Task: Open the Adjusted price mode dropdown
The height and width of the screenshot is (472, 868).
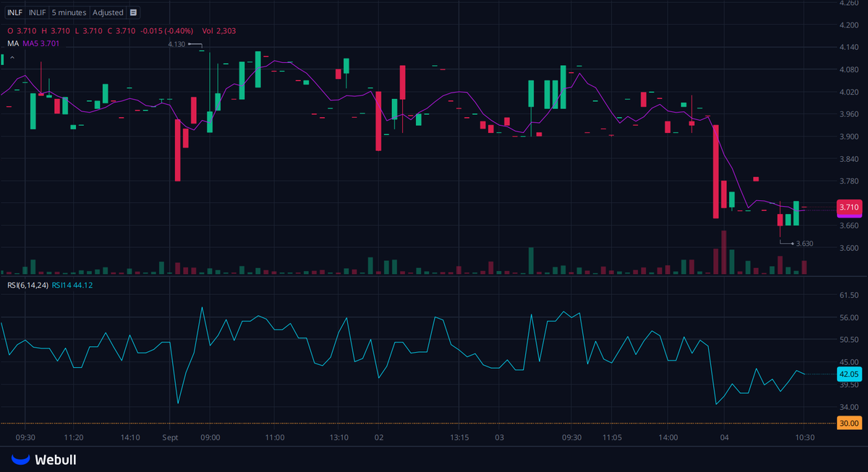Action: point(108,12)
